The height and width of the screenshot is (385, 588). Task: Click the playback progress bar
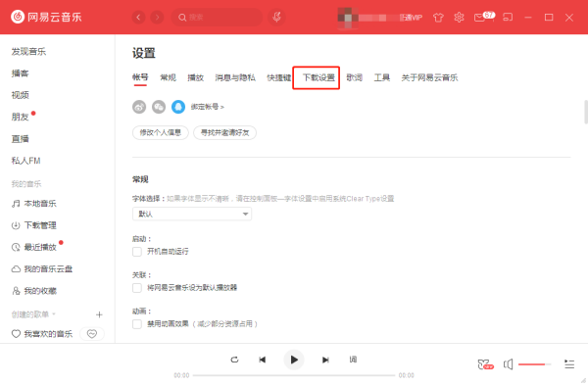(x=294, y=375)
